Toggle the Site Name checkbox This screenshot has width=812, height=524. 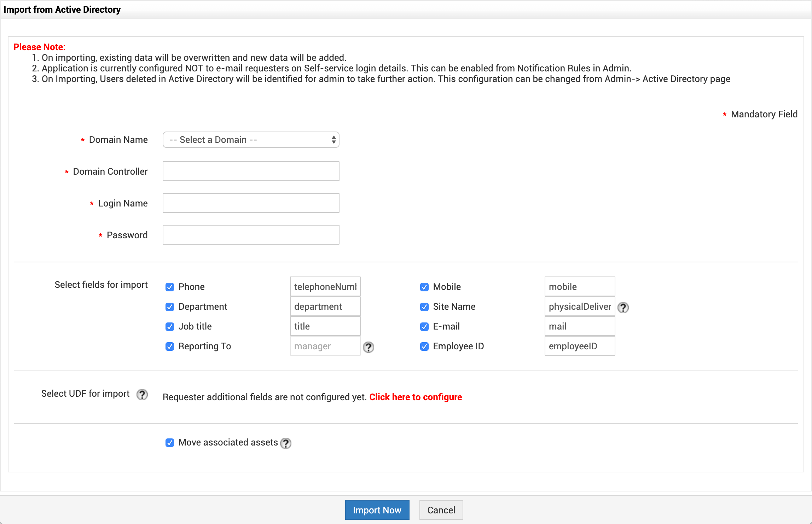click(x=424, y=307)
